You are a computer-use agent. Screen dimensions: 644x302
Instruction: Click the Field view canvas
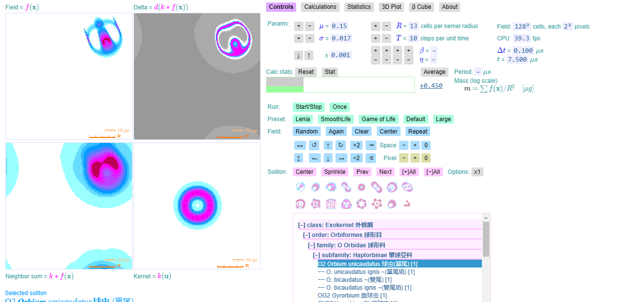tap(69, 76)
